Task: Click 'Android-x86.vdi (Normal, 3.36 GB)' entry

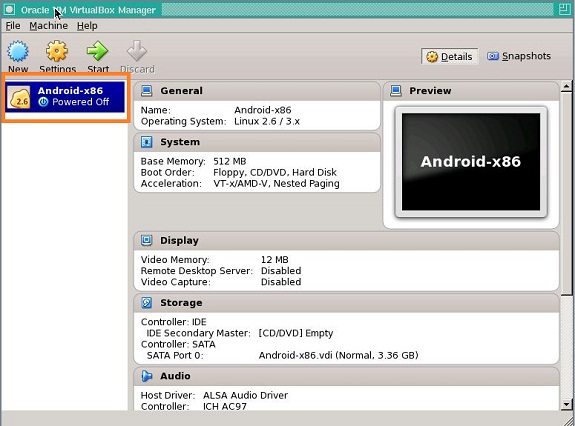Action: point(338,355)
